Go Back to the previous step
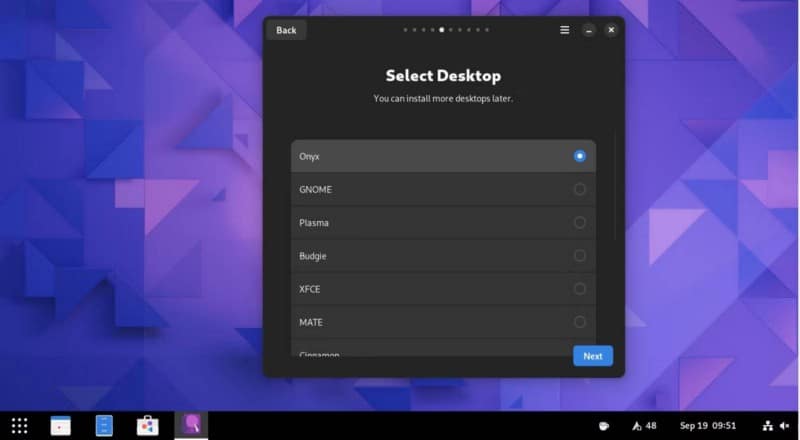Image resolution: width=800 pixels, height=440 pixels. [x=286, y=30]
